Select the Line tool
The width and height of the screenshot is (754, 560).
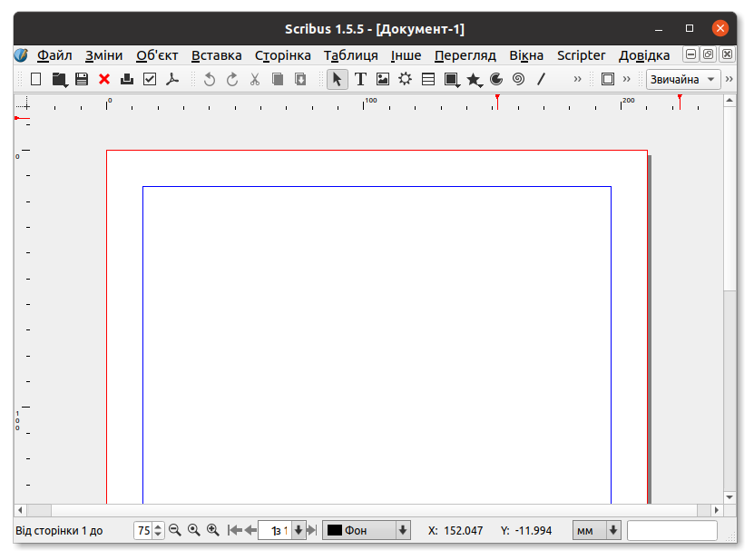(541, 79)
